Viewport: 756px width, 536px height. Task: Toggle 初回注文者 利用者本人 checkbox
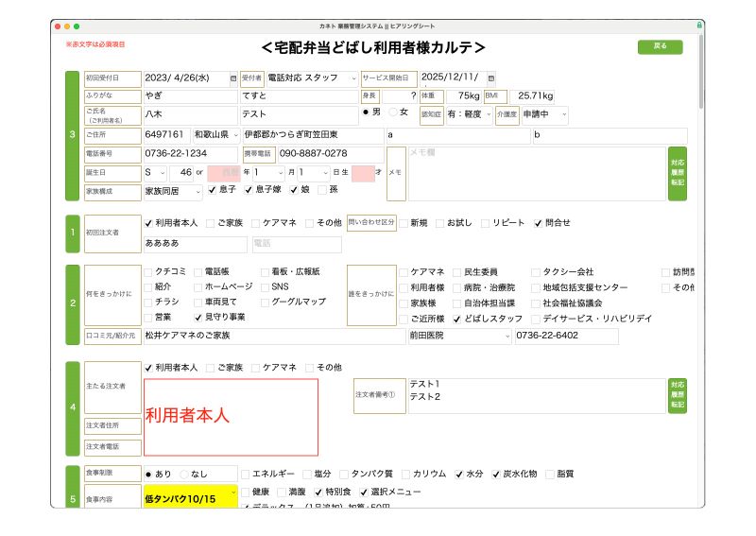[148, 223]
